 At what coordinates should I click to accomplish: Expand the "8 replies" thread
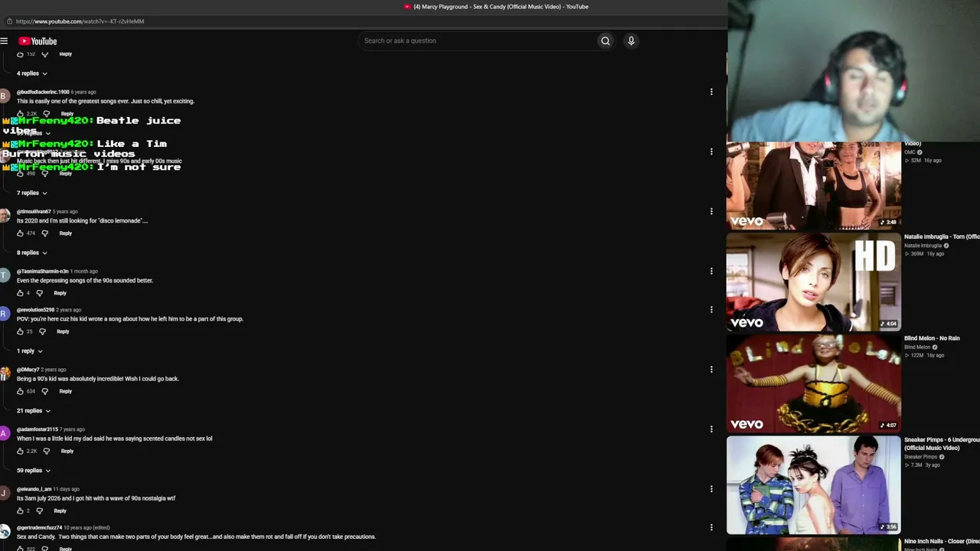click(32, 253)
